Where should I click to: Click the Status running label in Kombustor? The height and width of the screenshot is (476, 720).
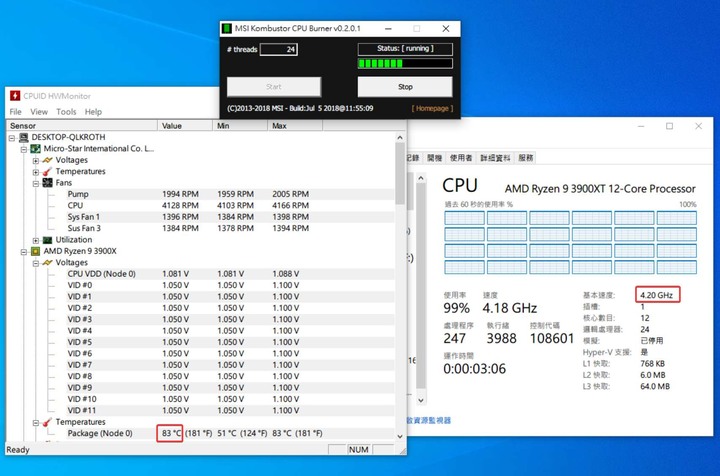coord(405,48)
